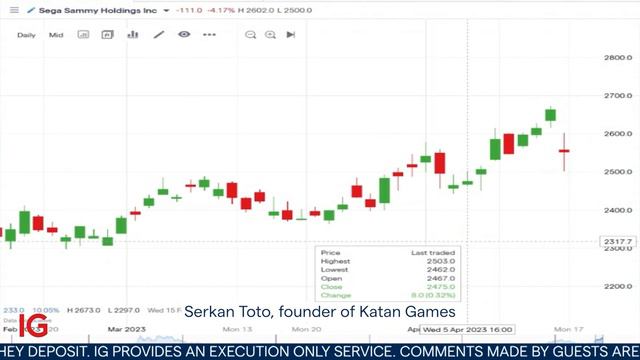Click the Open 2467.0 row in tooltip
The image size is (640, 360).
(388, 278)
